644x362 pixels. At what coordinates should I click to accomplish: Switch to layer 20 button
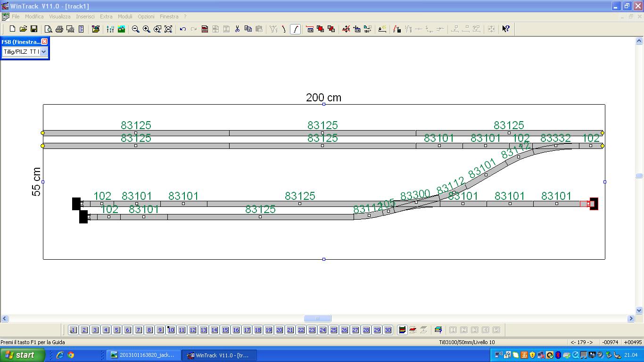[279, 330]
